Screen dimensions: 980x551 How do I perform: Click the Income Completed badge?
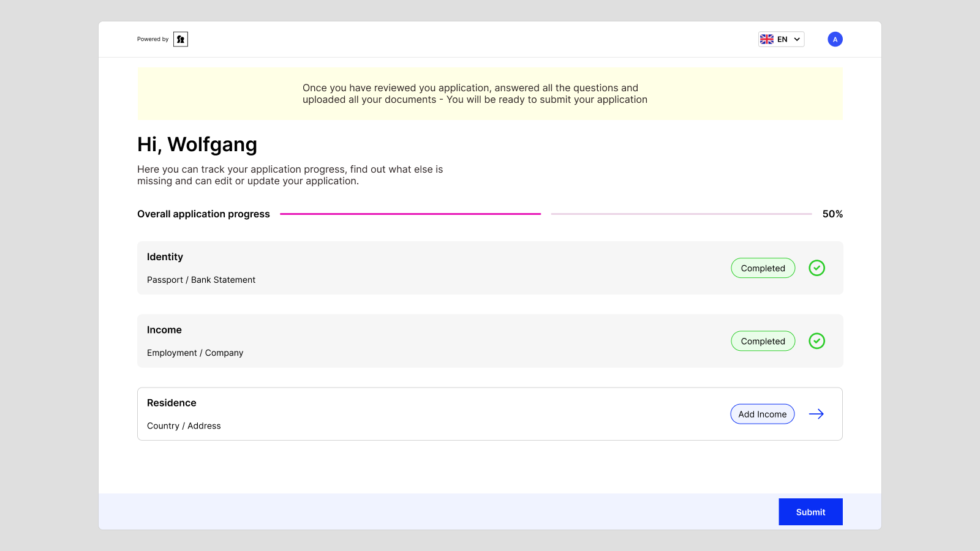click(x=763, y=341)
